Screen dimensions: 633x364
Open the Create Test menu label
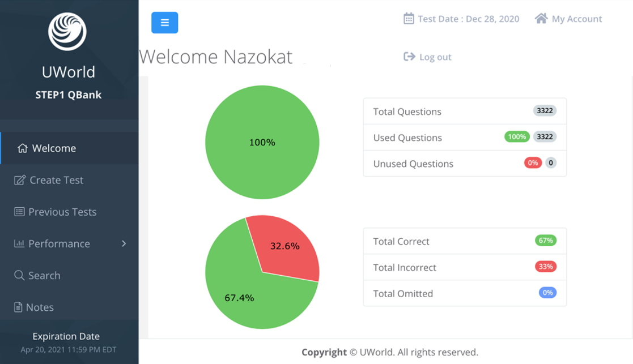point(57,180)
